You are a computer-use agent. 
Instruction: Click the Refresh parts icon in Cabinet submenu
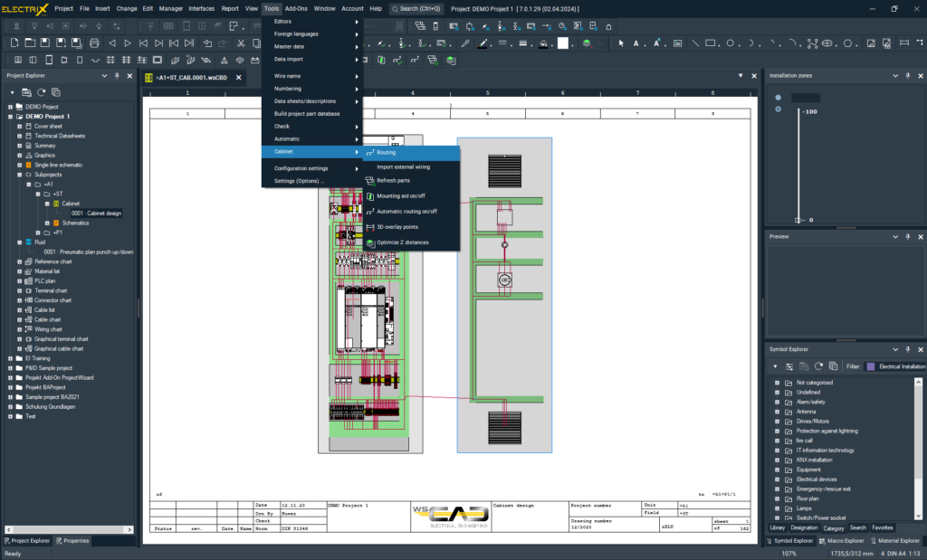click(x=370, y=181)
